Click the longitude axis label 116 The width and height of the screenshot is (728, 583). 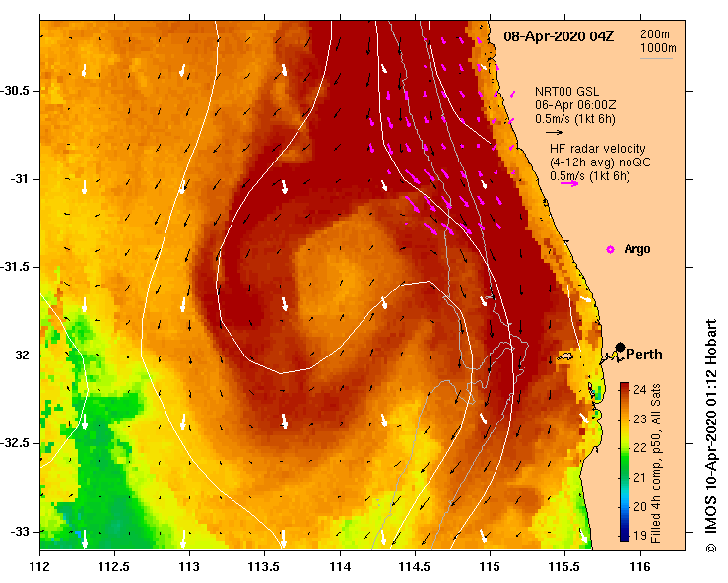640,567
